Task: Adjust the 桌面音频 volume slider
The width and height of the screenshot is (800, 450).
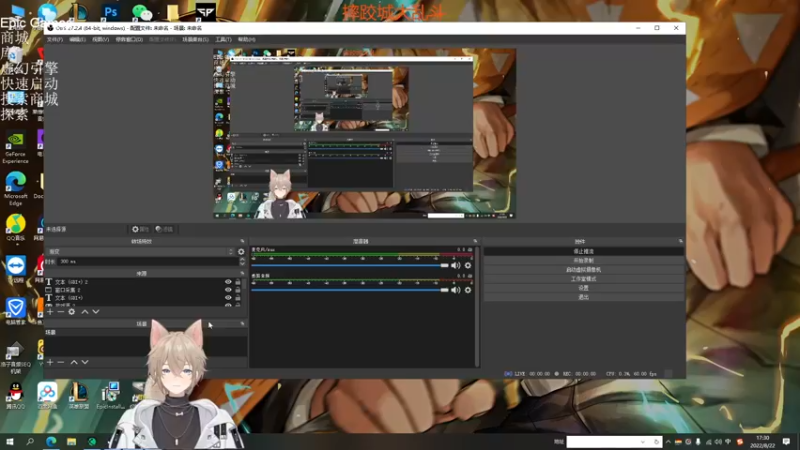Action: 349,290
